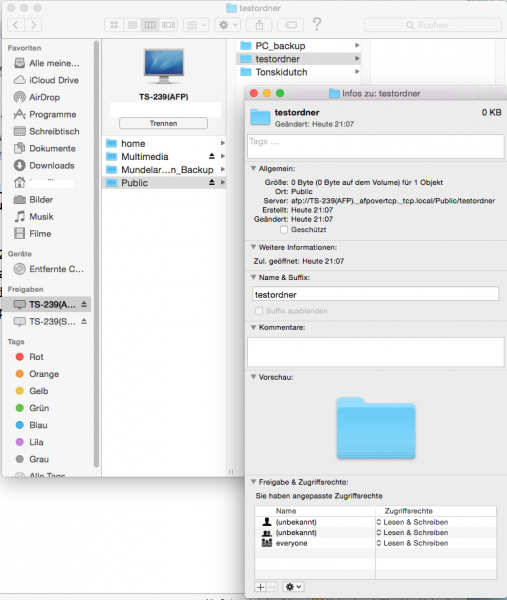
Task: Click the Tags field in info window
Action: [x=375, y=146]
